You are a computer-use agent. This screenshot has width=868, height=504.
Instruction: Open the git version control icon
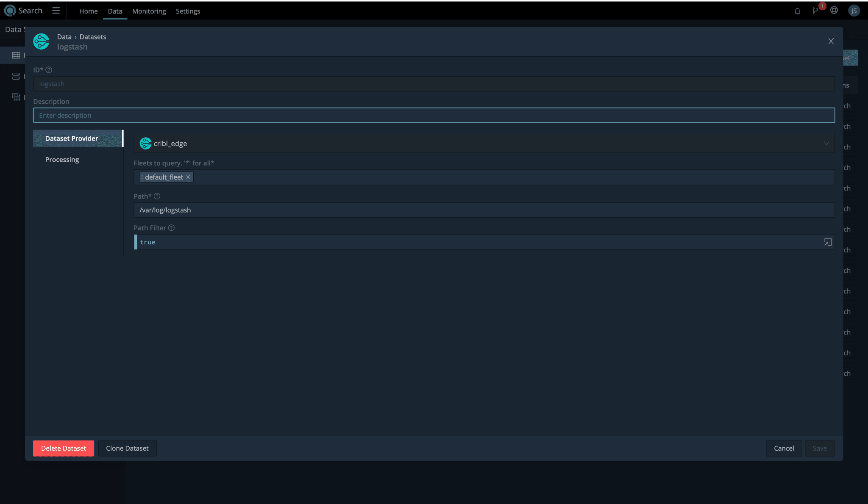pos(815,11)
